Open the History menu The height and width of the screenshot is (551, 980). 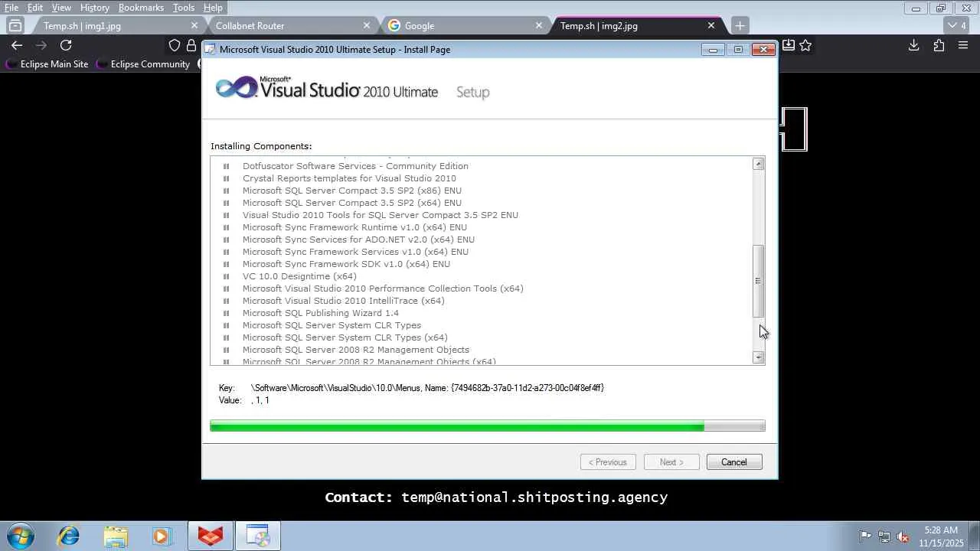tap(95, 8)
